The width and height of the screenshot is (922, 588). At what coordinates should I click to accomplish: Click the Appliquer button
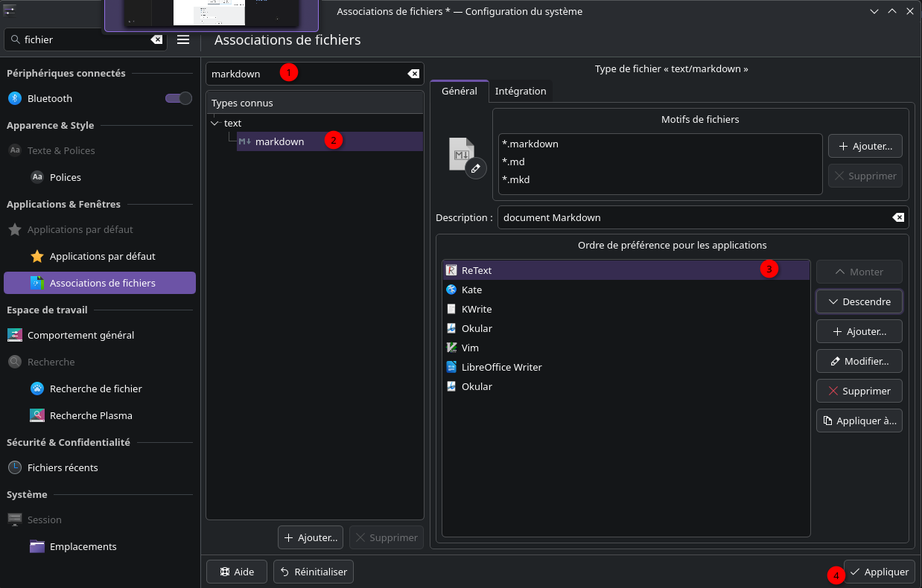coord(879,572)
